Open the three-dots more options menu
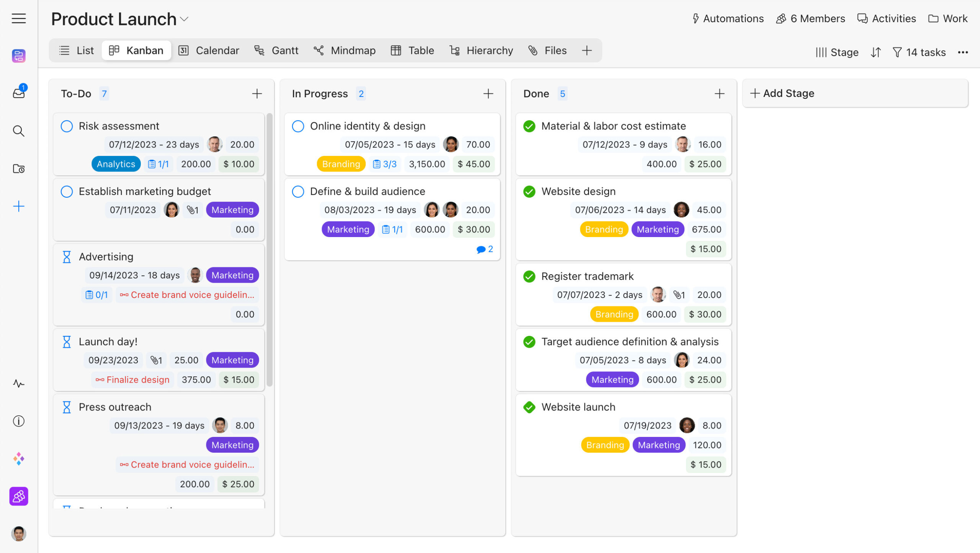980x553 pixels. 963,52
